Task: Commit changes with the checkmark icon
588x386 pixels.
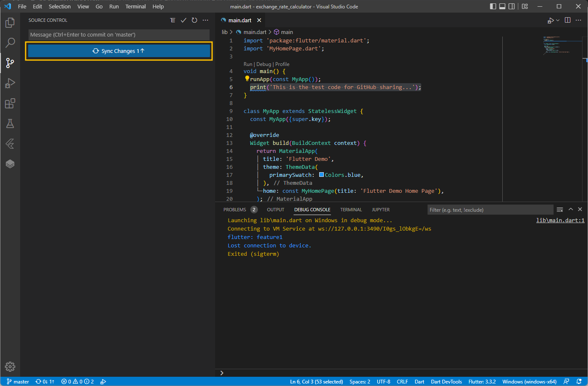Action: tap(184, 20)
